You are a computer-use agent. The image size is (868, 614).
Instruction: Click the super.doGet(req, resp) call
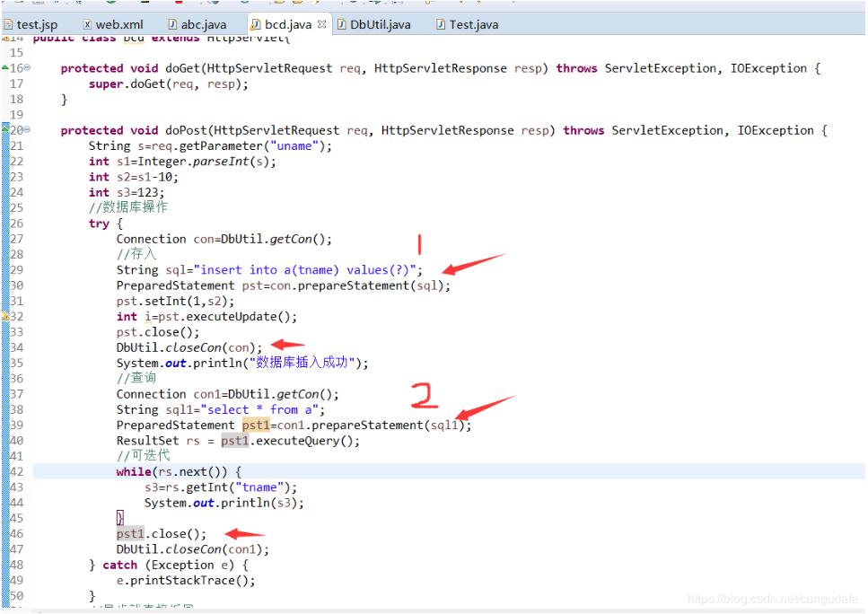point(168,83)
